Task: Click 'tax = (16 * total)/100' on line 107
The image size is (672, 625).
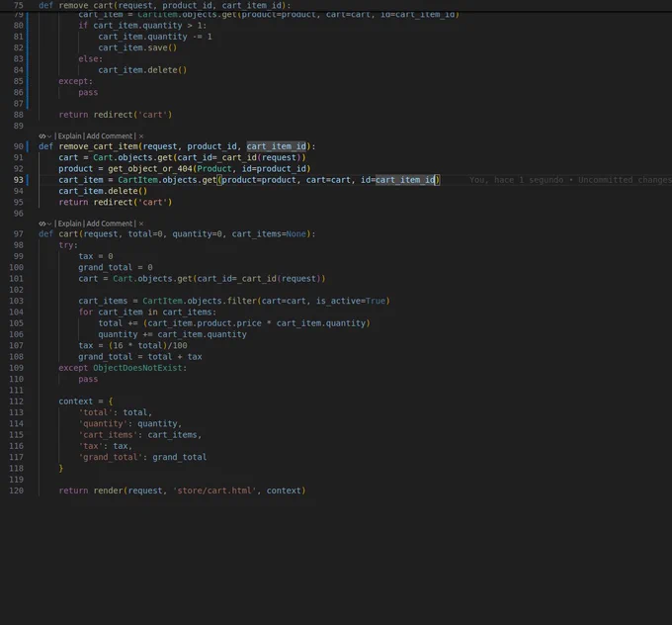Action: tap(132, 345)
